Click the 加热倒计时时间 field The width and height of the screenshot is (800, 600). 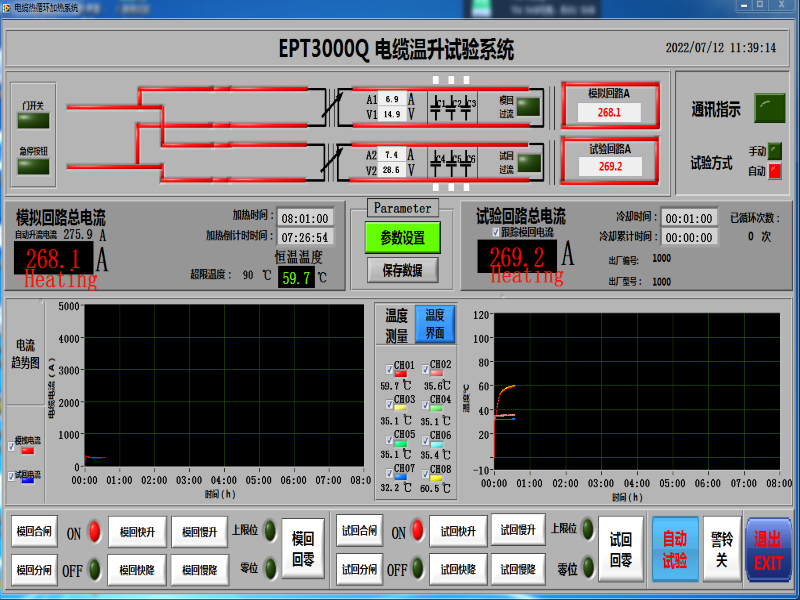click(x=305, y=237)
